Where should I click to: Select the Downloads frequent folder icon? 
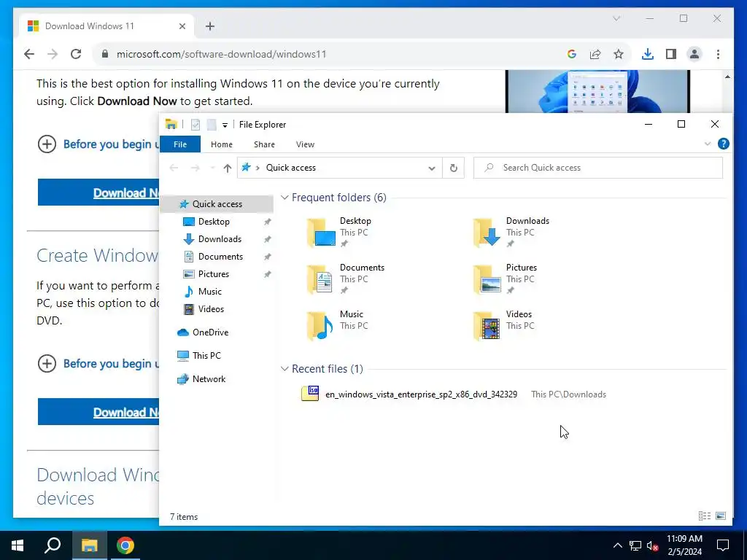click(x=487, y=233)
